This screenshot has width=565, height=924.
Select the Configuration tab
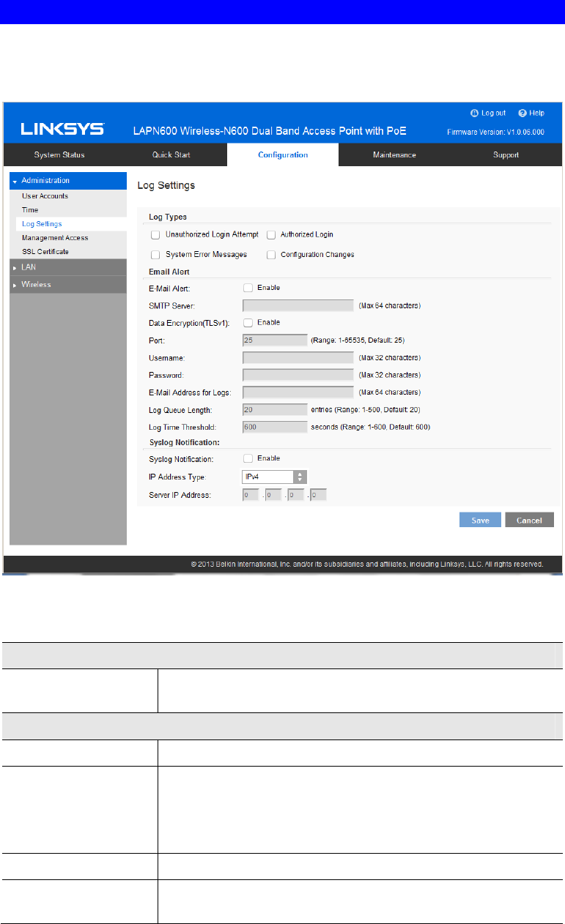[283, 154]
